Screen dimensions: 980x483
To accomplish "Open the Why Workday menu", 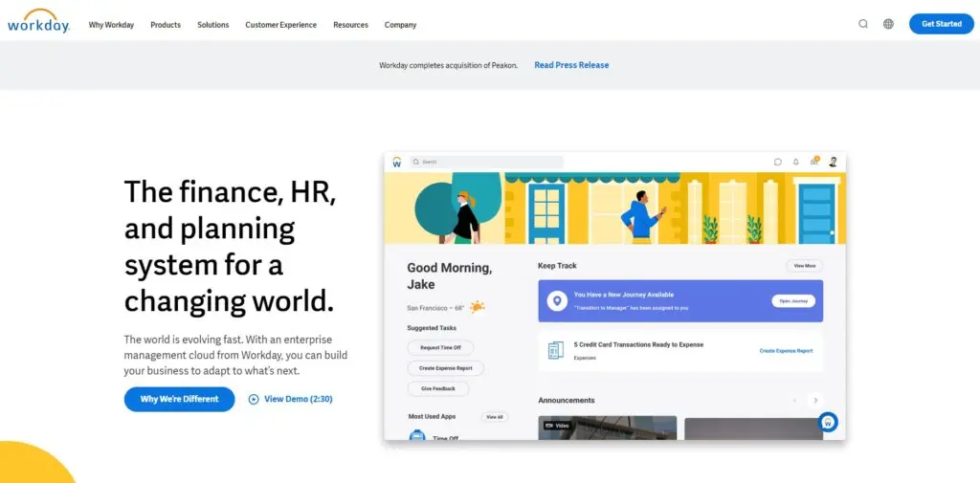I will [111, 25].
